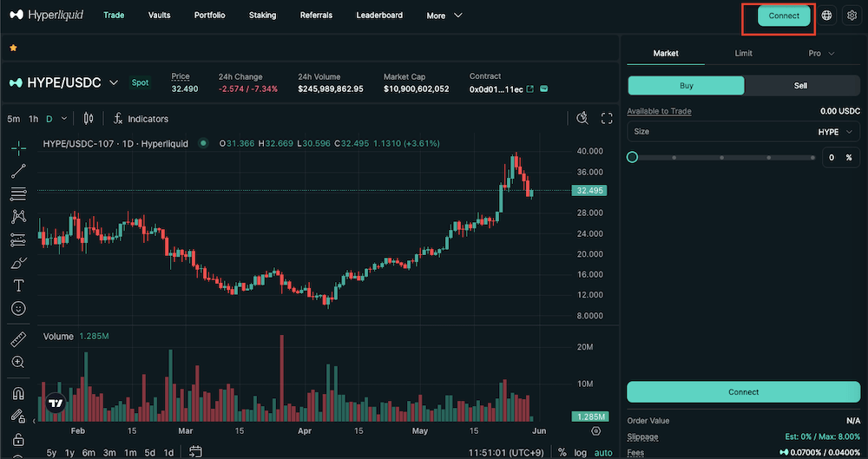Toggle the green status dot beside chart title
The image size is (868, 459).
click(x=203, y=143)
